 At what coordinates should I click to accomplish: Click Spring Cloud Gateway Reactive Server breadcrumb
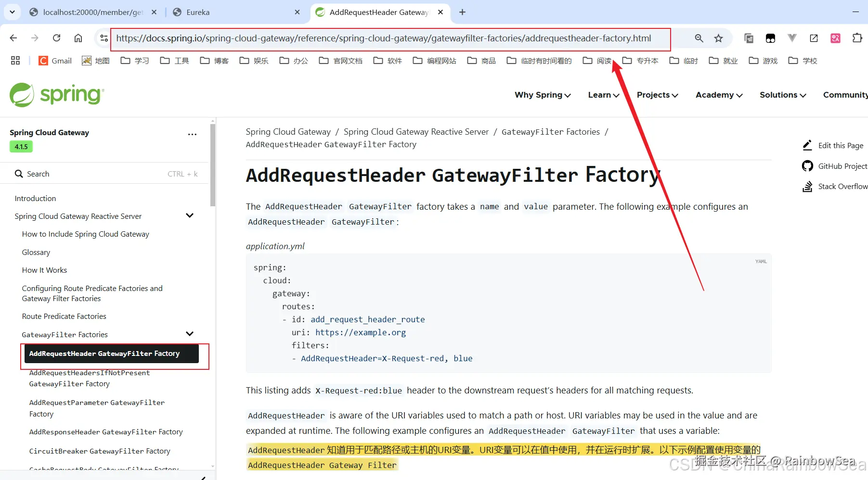[x=416, y=132]
